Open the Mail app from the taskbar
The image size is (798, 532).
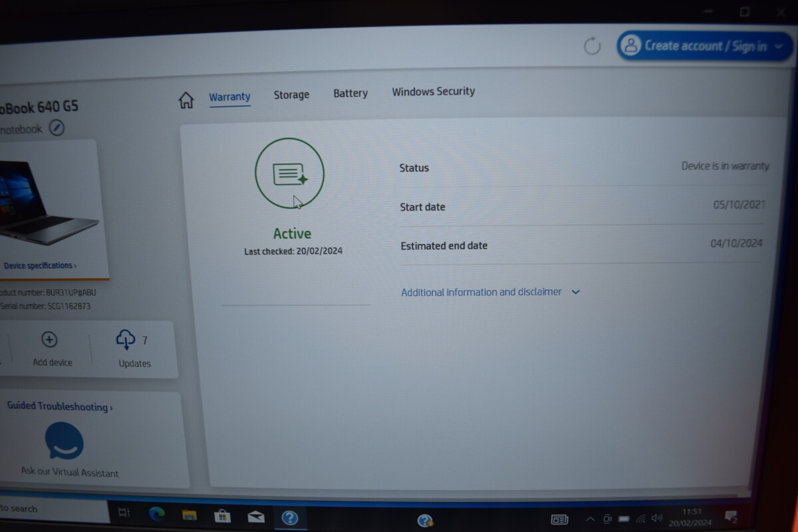point(256,517)
